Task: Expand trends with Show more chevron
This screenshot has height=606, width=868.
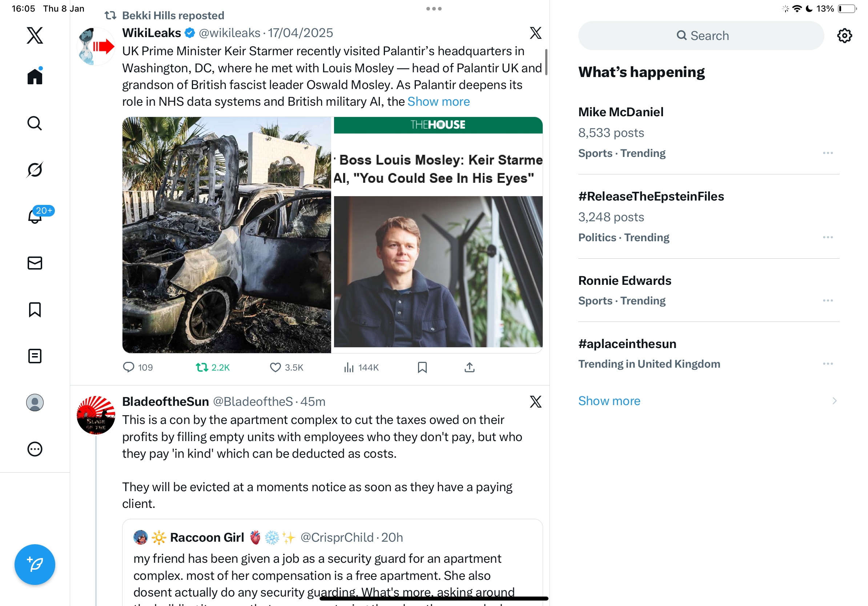Action: [x=834, y=401]
